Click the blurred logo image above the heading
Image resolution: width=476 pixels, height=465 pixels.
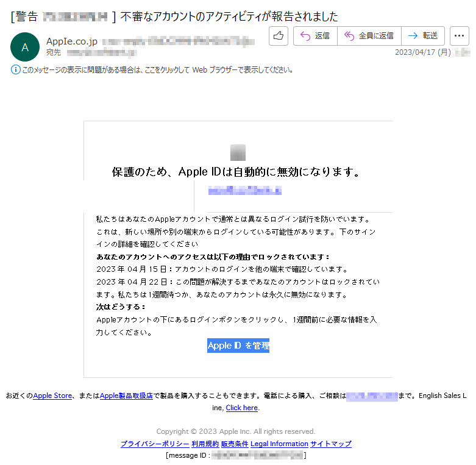point(238,153)
